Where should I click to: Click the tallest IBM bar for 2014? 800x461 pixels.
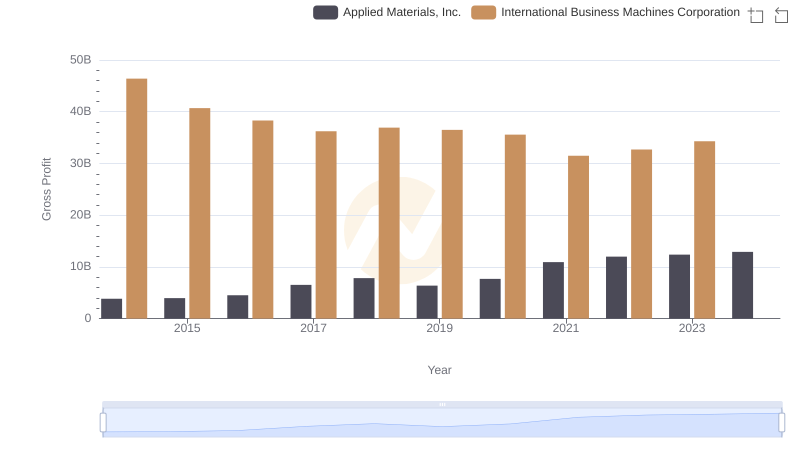click(137, 198)
